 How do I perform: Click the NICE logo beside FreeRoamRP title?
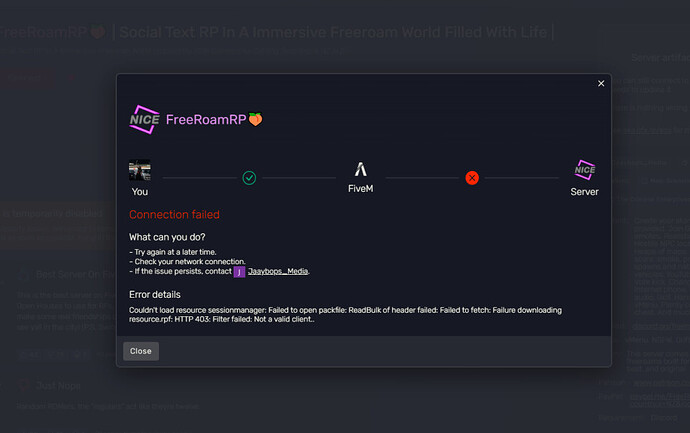point(144,119)
